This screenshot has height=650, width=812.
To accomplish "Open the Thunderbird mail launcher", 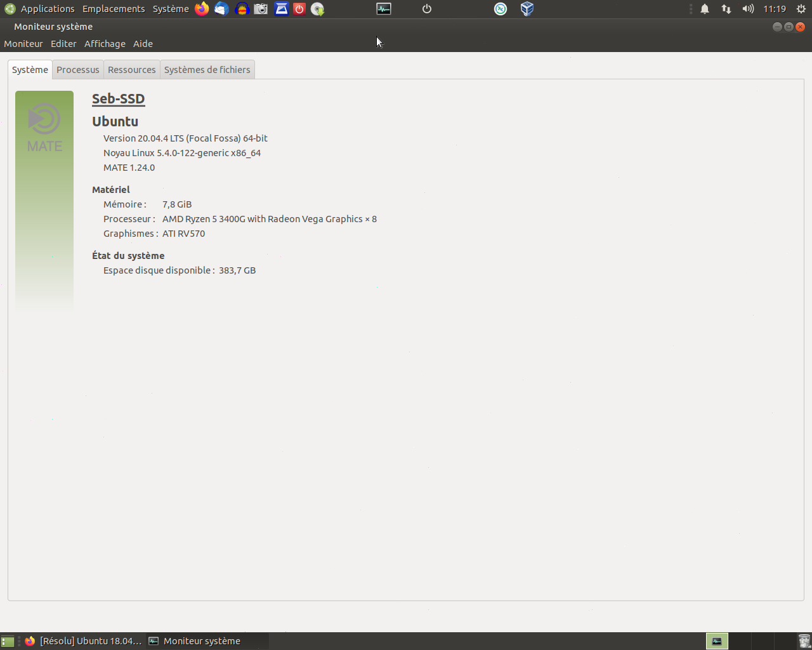I will tap(221, 9).
